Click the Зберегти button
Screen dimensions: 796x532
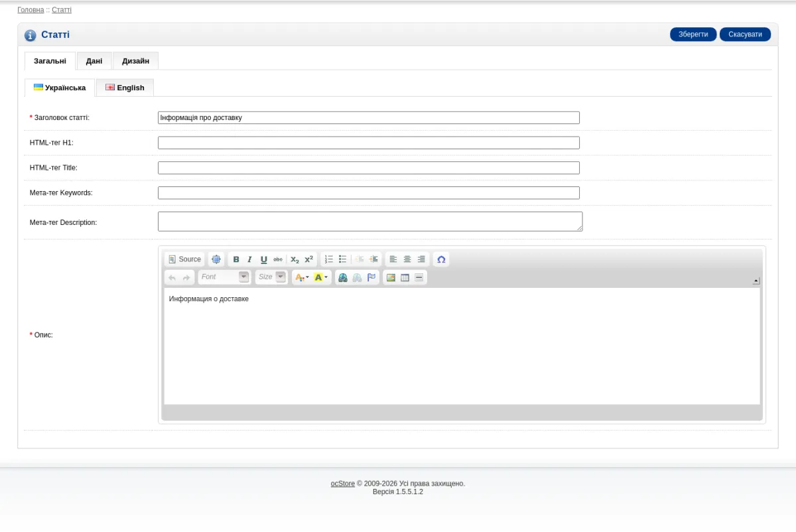tap(693, 34)
